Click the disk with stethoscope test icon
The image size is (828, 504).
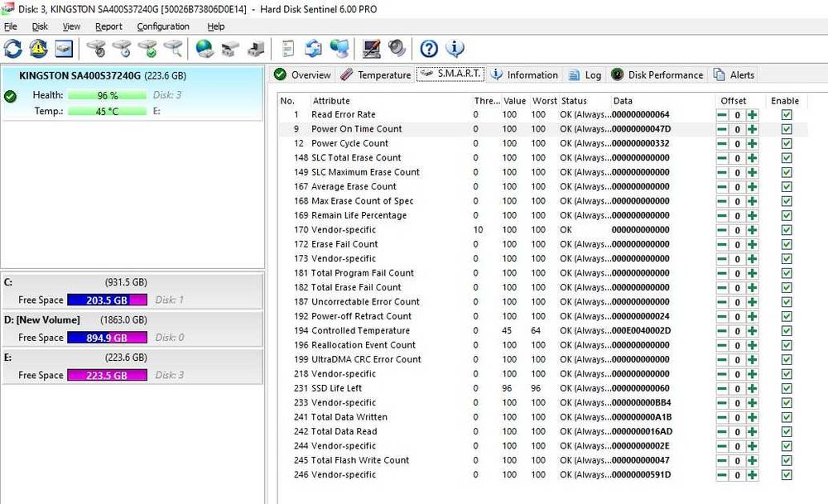pyautogui.click(x=96, y=49)
